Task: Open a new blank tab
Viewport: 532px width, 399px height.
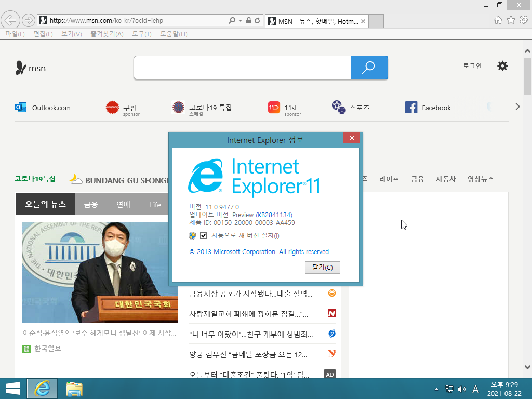Action: 376,21
